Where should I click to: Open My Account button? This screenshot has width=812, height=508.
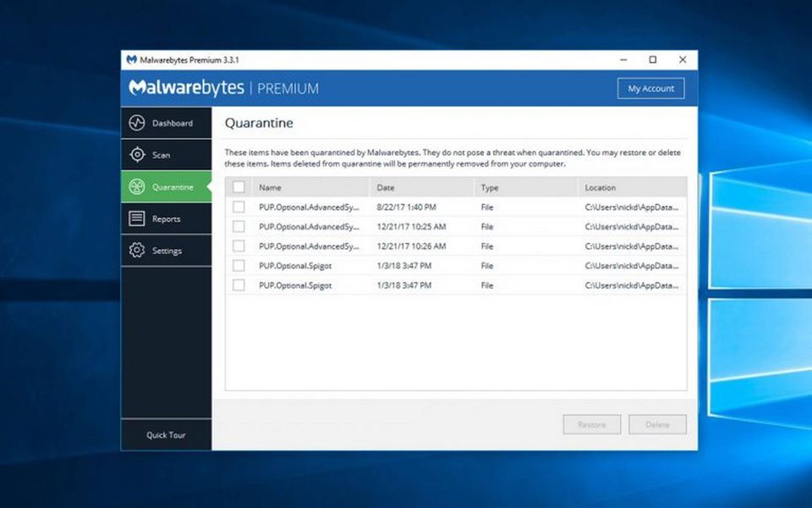point(650,88)
